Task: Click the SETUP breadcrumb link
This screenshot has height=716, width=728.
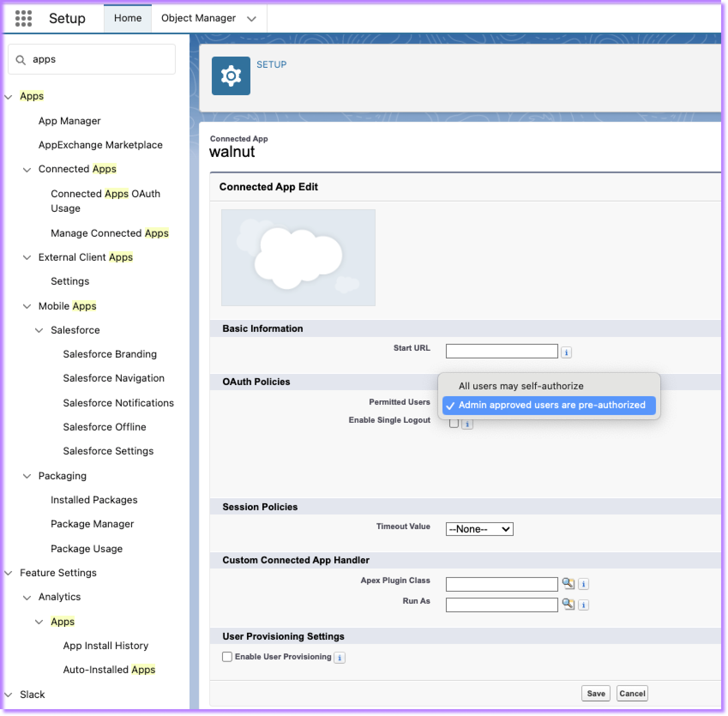Action: (x=271, y=64)
